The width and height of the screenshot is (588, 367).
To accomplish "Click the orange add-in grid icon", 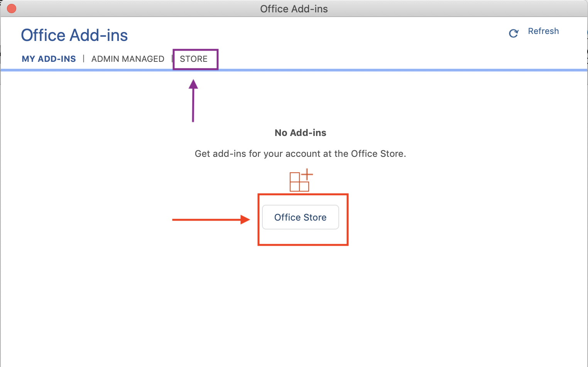I will [x=299, y=182].
